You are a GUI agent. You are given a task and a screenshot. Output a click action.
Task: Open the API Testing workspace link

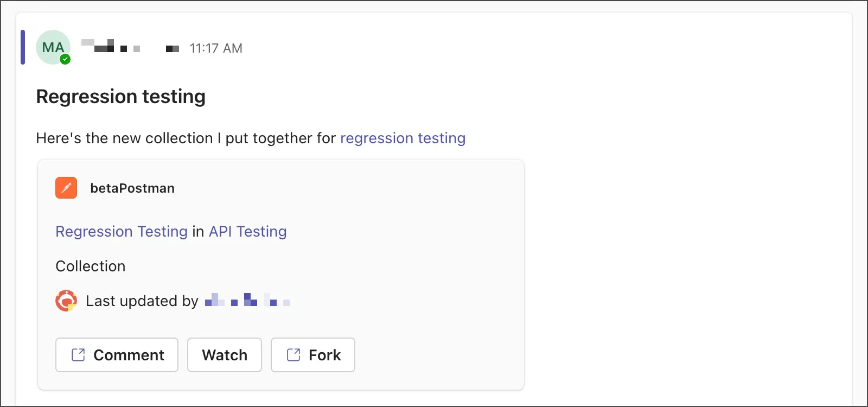coord(247,231)
